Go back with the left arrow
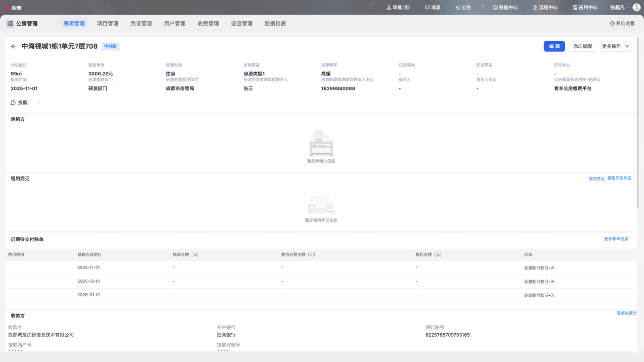The image size is (644, 362). coord(14,47)
